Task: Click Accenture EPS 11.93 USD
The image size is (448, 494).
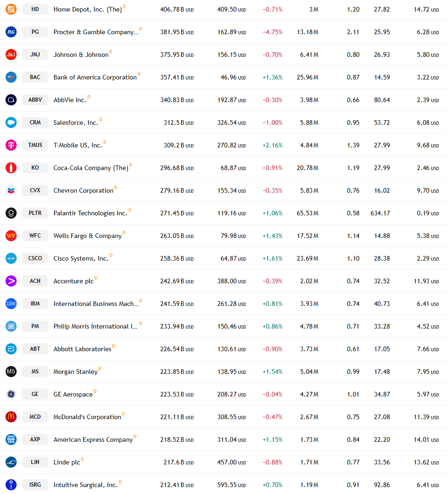Action: pyautogui.click(x=426, y=281)
